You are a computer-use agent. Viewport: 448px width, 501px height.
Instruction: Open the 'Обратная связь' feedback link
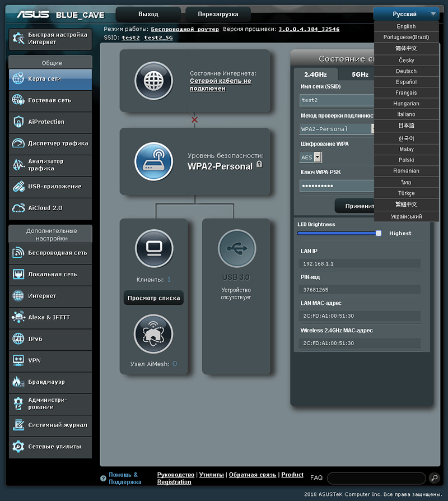[252, 475]
